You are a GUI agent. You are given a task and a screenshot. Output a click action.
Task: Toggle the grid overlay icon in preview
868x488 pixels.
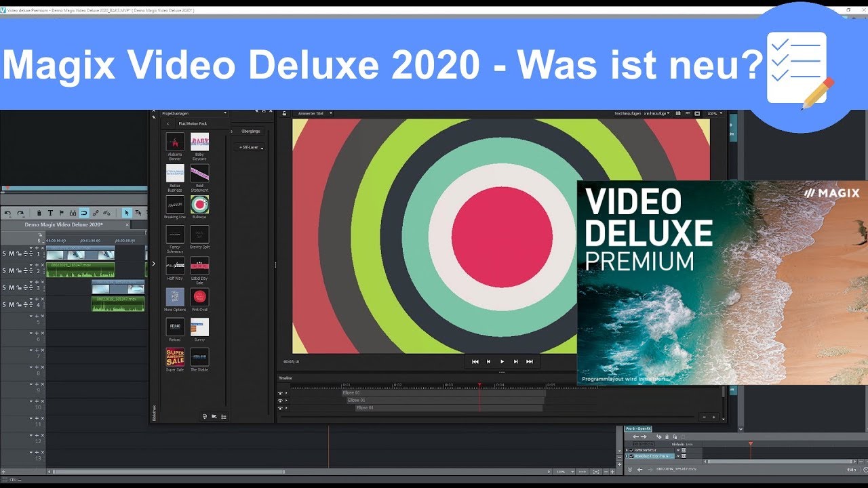click(678, 113)
